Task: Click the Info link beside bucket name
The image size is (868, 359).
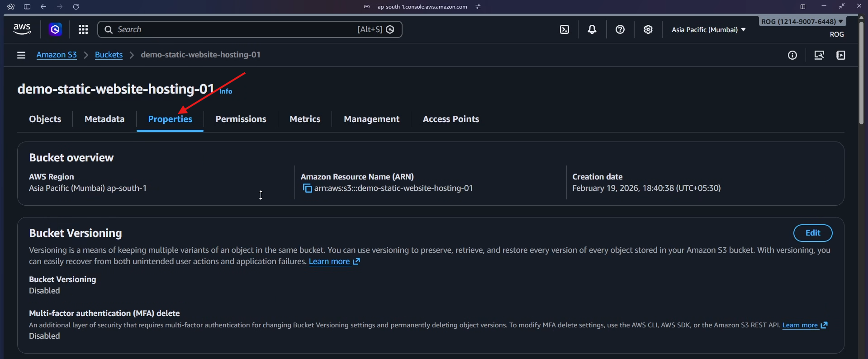Action: point(226,91)
